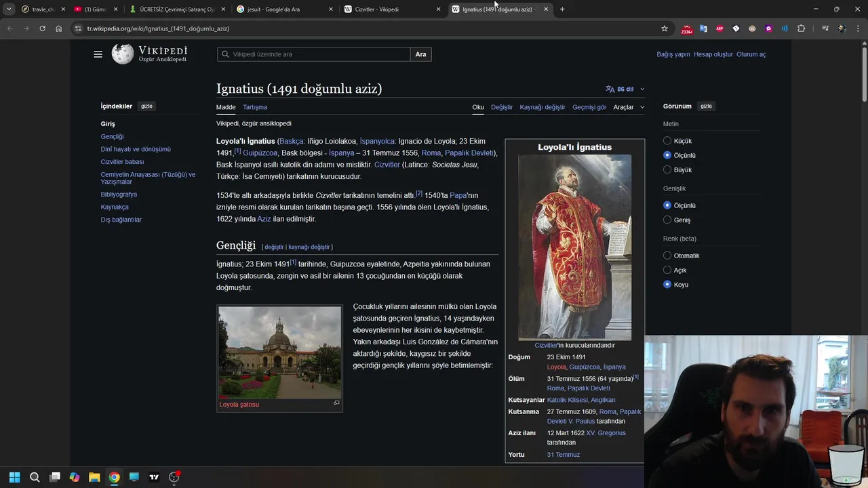Switch to the Cizvitler - Vikipedi tab
The image size is (868, 488).
click(391, 9)
